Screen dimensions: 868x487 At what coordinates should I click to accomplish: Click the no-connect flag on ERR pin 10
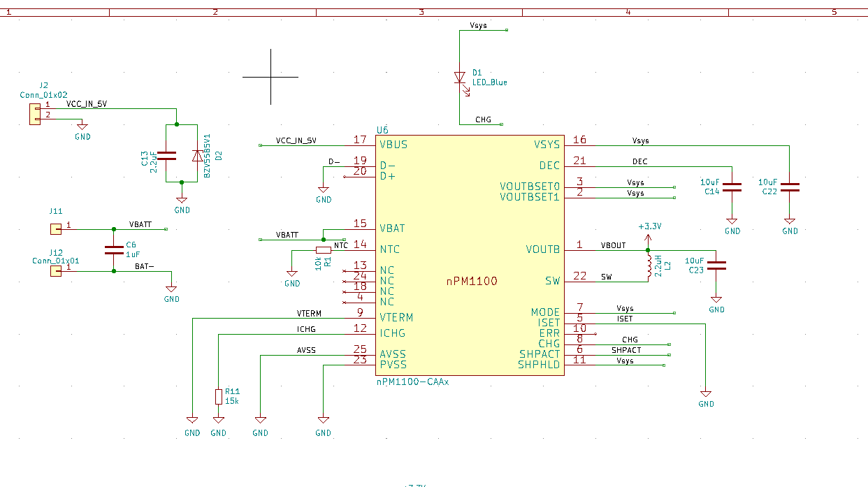click(x=595, y=333)
